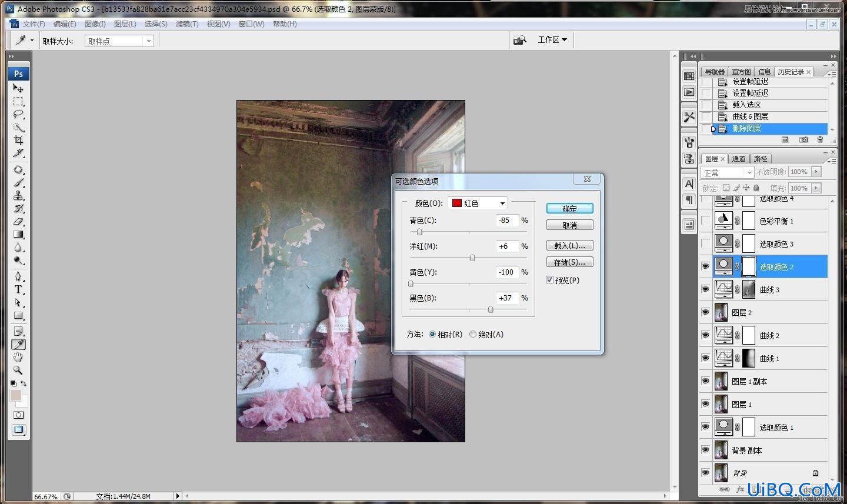Select the Hand tool

(x=18, y=357)
